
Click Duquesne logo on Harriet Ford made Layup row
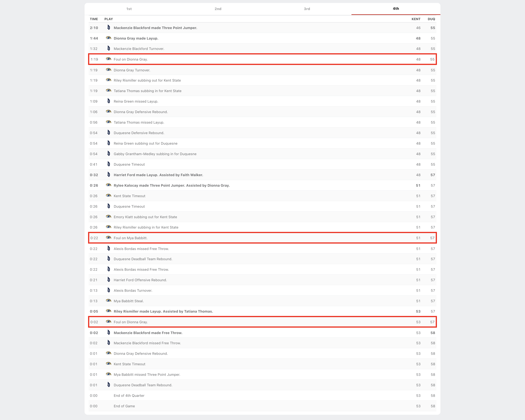pyautogui.click(x=109, y=175)
